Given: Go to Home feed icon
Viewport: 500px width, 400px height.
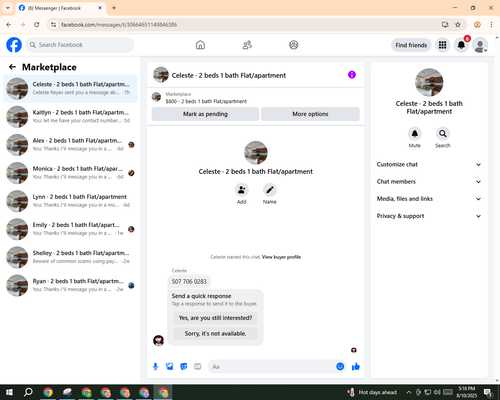Looking at the screenshot, I should coord(200,45).
